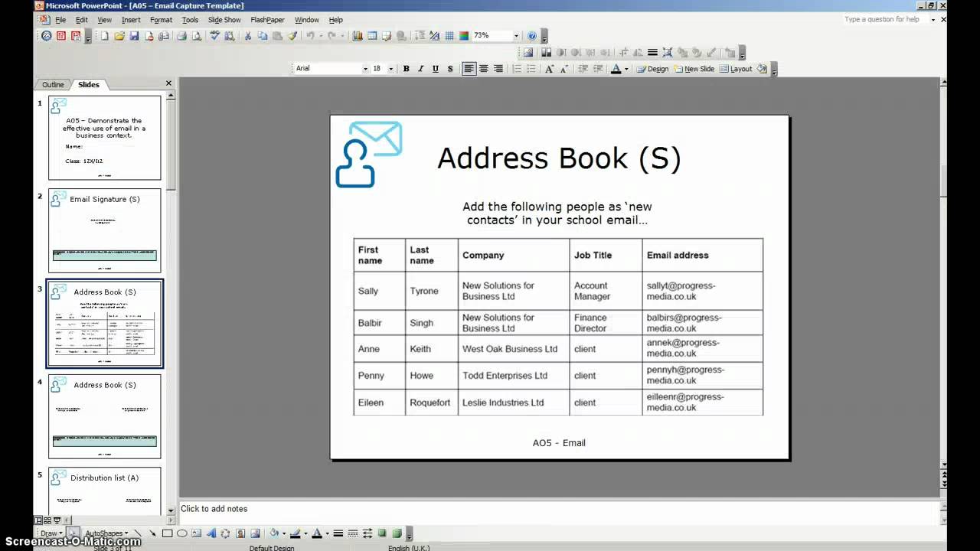Click the Save floppy disk icon
This screenshot has height=551, width=980.
(134, 35)
